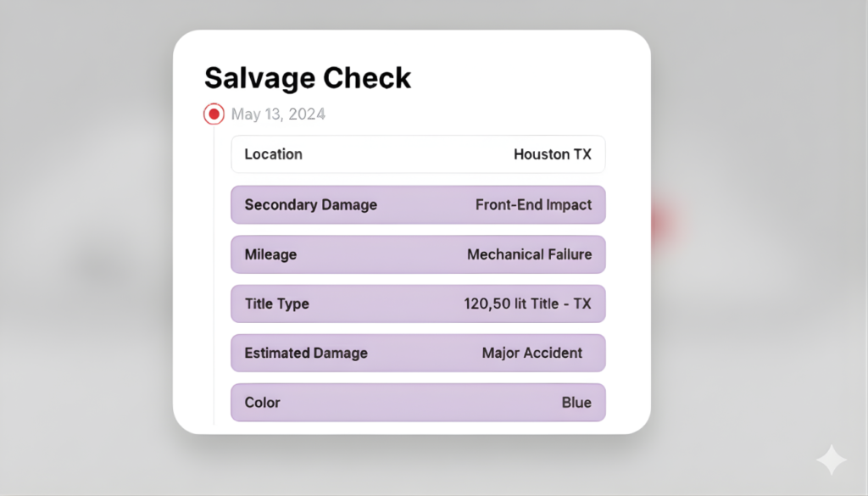Click the Salvage Check heading

click(x=308, y=78)
